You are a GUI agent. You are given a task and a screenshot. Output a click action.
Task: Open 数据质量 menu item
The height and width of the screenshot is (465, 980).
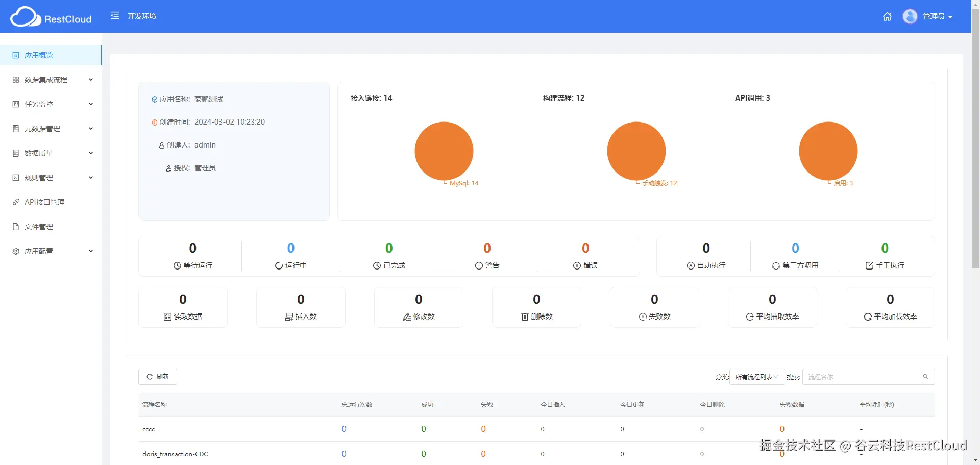51,153
